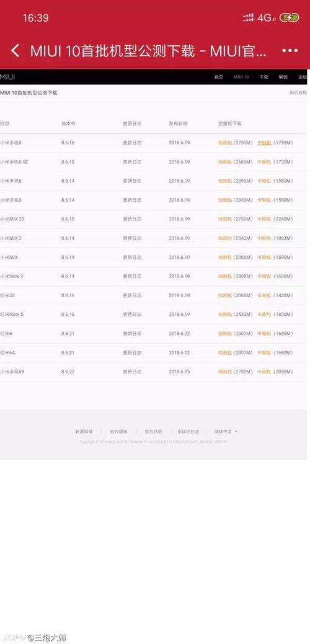Viewport: 310px width, 644px height.
Task: Download 卡刷包 (1600M) for 小米Note 2
Action: click(x=264, y=276)
